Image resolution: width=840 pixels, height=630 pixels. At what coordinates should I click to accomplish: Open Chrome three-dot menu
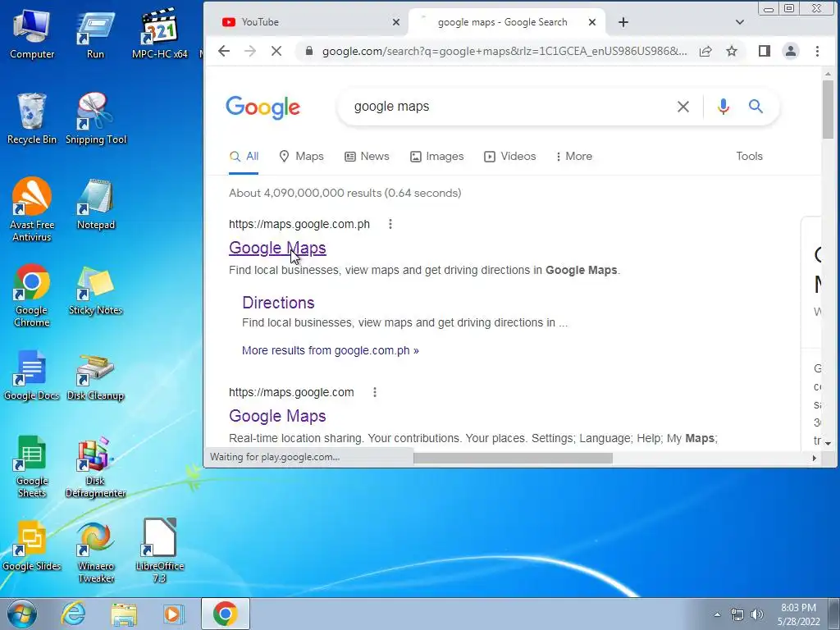(817, 51)
